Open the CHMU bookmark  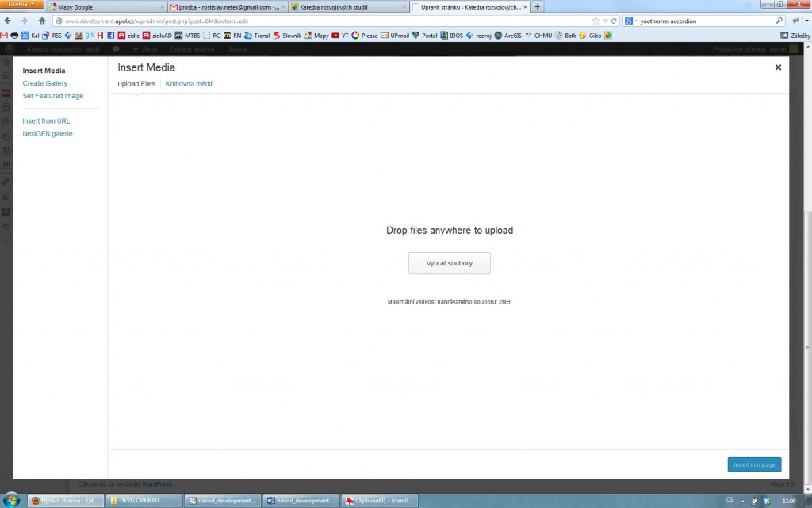pos(538,35)
